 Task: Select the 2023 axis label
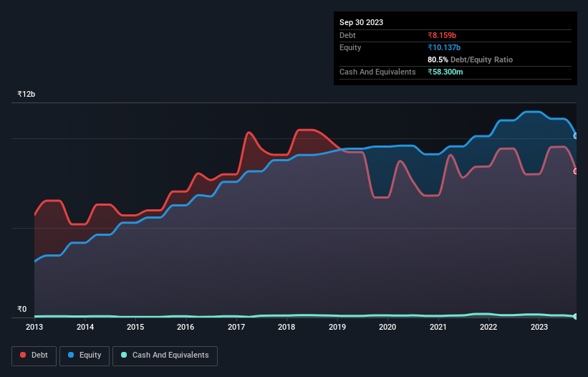539,327
